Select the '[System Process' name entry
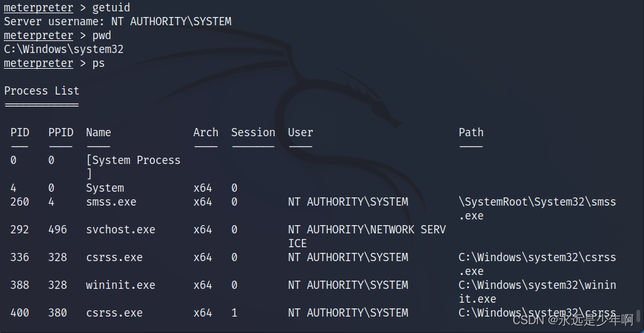This screenshot has width=644, height=333. coord(133,160)
